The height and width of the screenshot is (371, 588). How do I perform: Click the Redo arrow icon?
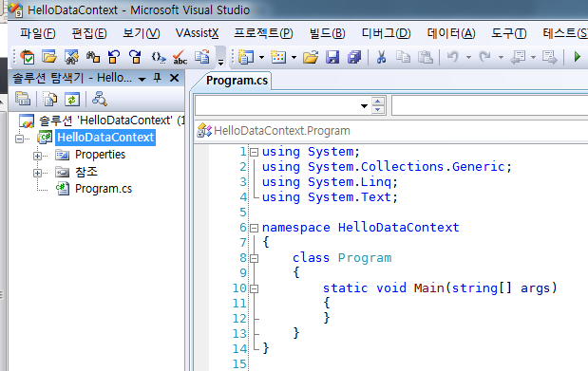click(x=485, y=57)
